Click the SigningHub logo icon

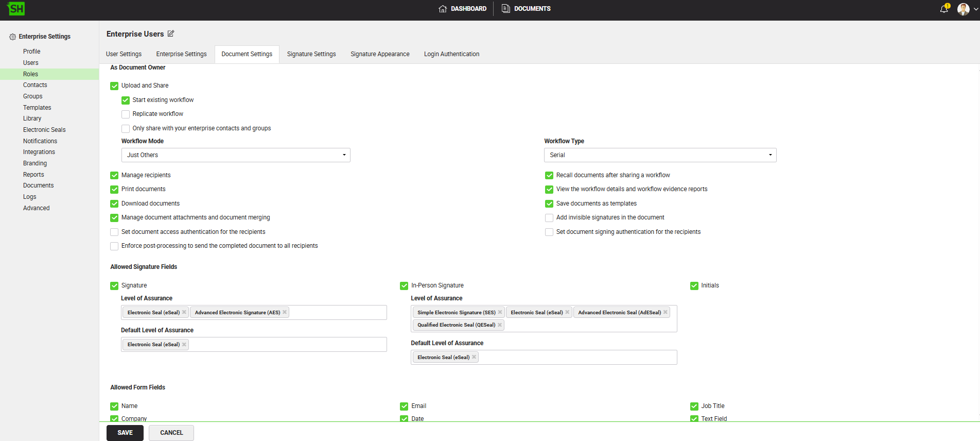point(16,9)
